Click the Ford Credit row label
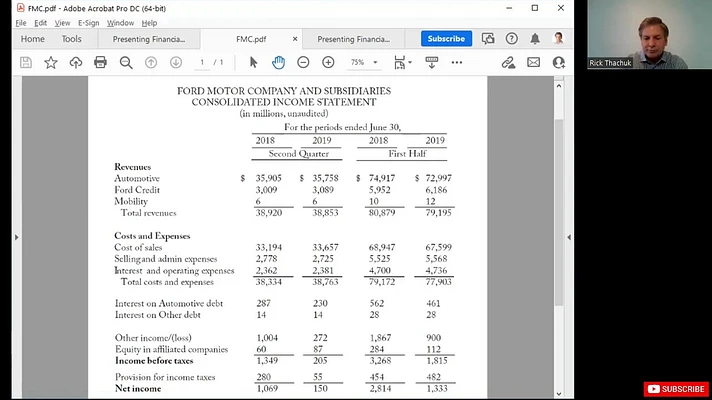The width and height of the screenshot is (712, 400). click(x=137, y=190)
